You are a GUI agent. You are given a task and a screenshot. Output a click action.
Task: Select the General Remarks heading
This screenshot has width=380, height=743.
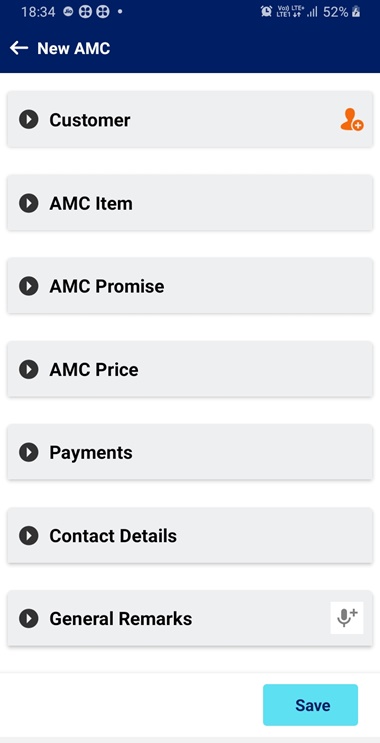click(121, 619)
